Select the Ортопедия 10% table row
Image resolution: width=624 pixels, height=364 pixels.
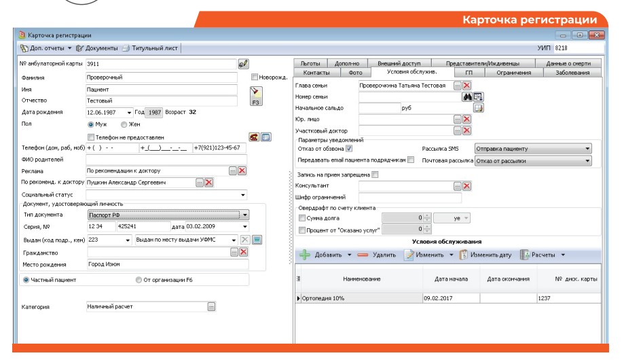click(447, 298)
